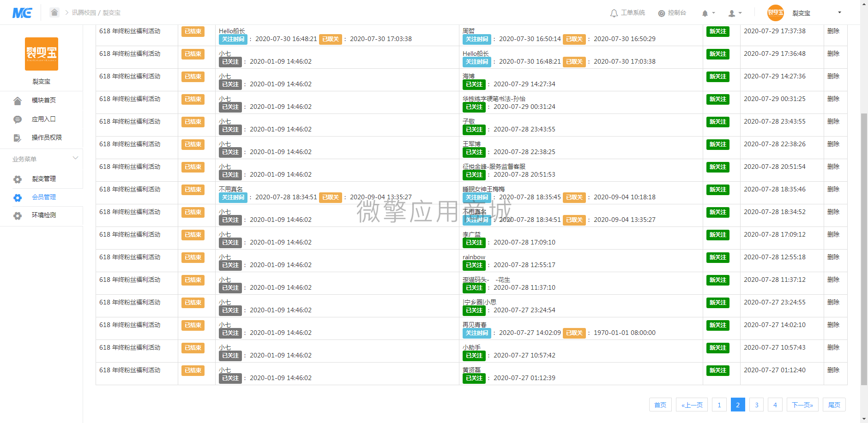Click scrollbar down arrow at bottom
This screenshot has height=423, width=868.
coord(864,419)
